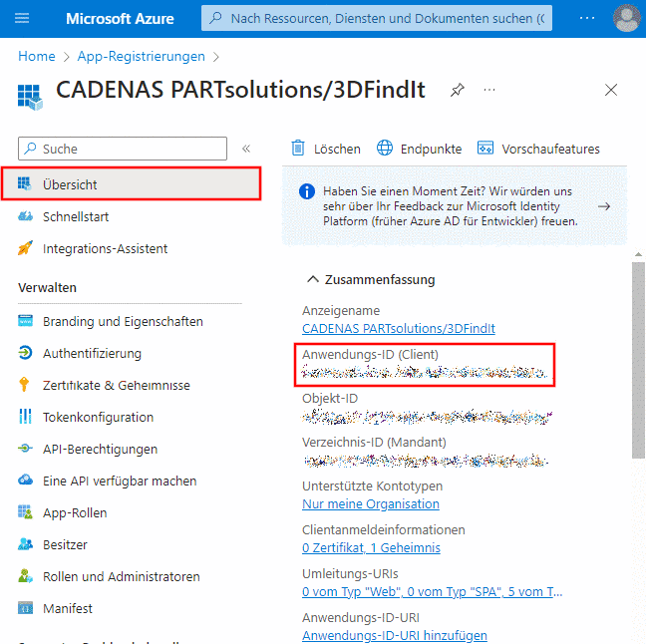Click the Integrations-Assistent rocket icon
Viewport: 646px width, 644px height.
[x=25, y=247]
